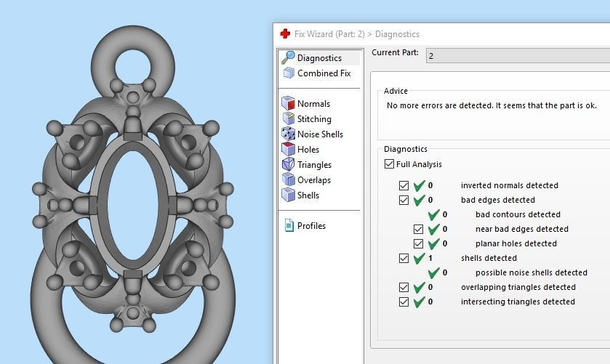Toggle shells detected checkbox
Image resolution: width=610 pixels, height=364 pixels.
point(404,258)
